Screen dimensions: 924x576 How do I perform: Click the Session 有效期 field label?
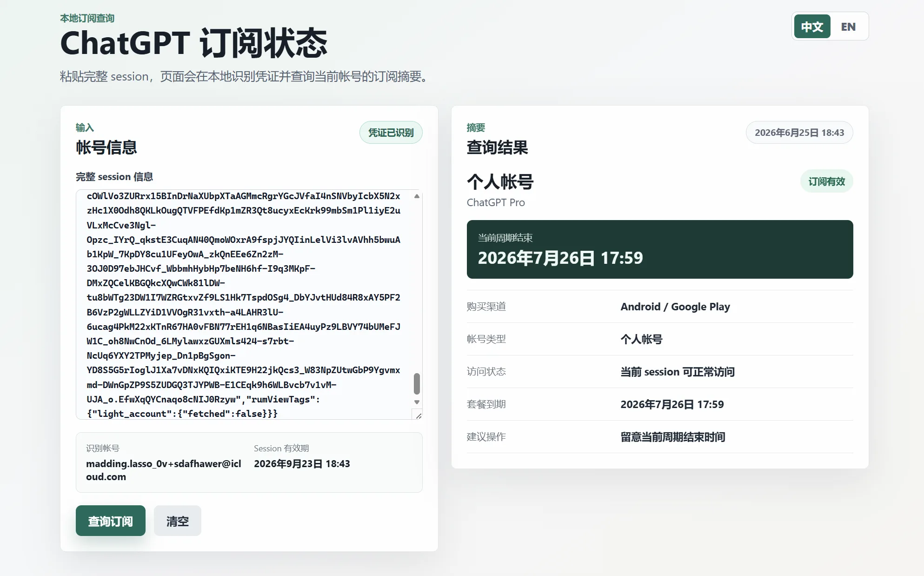pyautogui.click(x=281, y=449)
